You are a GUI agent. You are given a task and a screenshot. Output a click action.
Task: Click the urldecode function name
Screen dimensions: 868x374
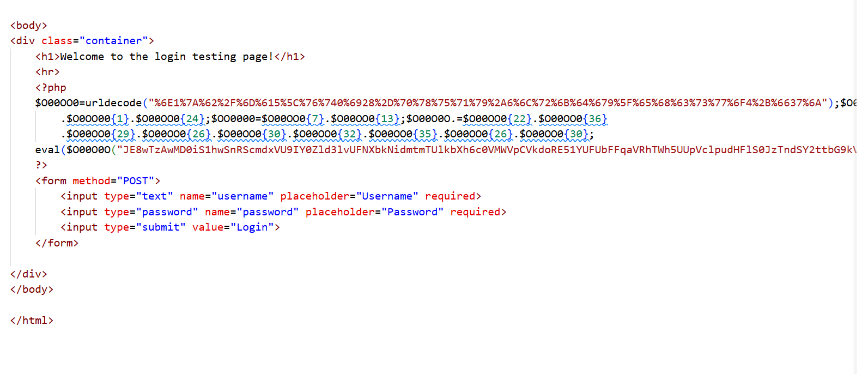point(114,103)
